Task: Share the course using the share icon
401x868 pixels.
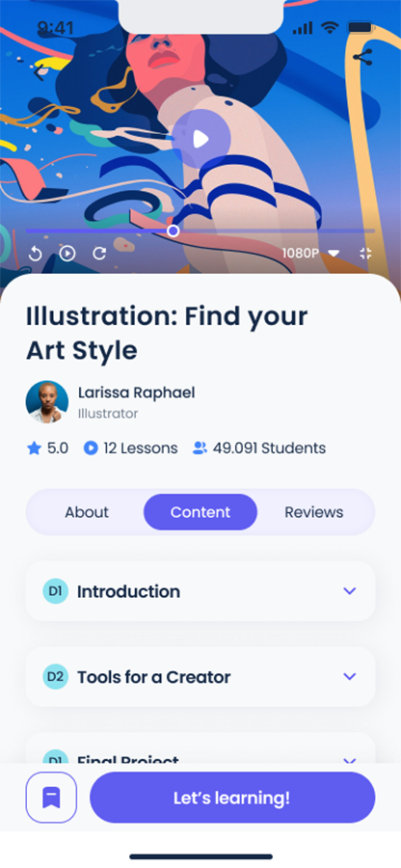Action: point(362,57)
